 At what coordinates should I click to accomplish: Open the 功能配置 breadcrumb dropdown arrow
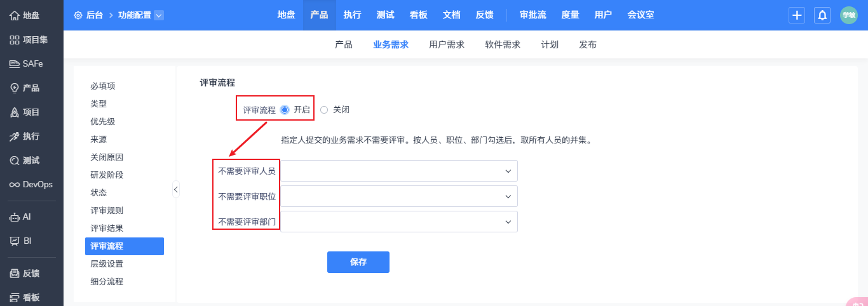[x=159, y=15]
